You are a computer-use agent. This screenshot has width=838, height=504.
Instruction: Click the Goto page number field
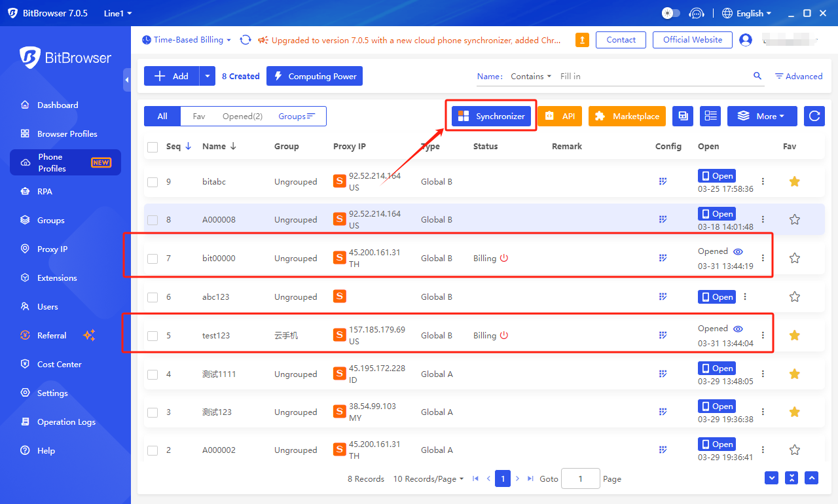pyautogui.click(x=580, y=478)
